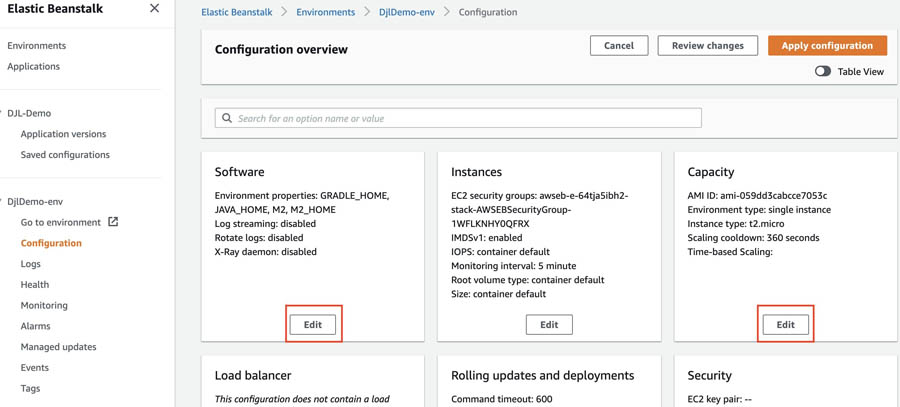Click the Capacity card heading

tap(711, 172)
